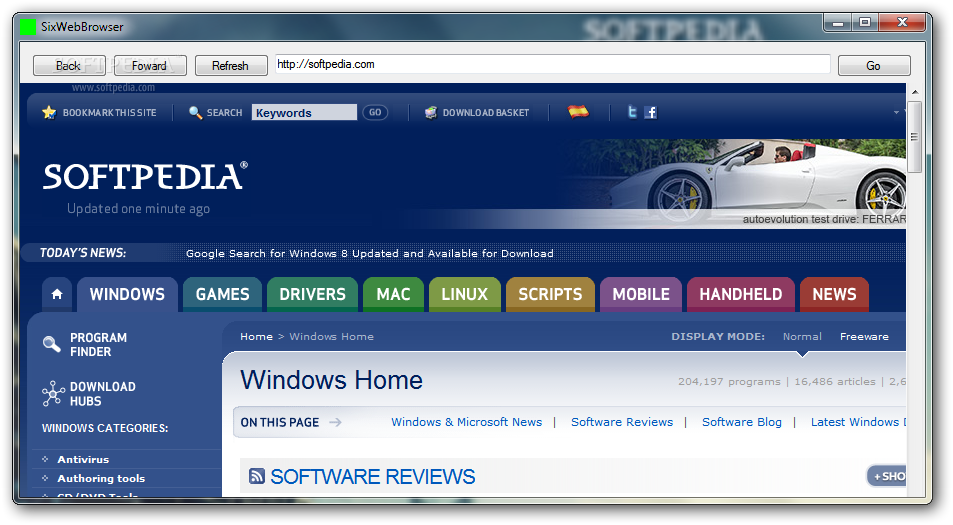
Task: Open Software Blog link
Action: point(741,422)
